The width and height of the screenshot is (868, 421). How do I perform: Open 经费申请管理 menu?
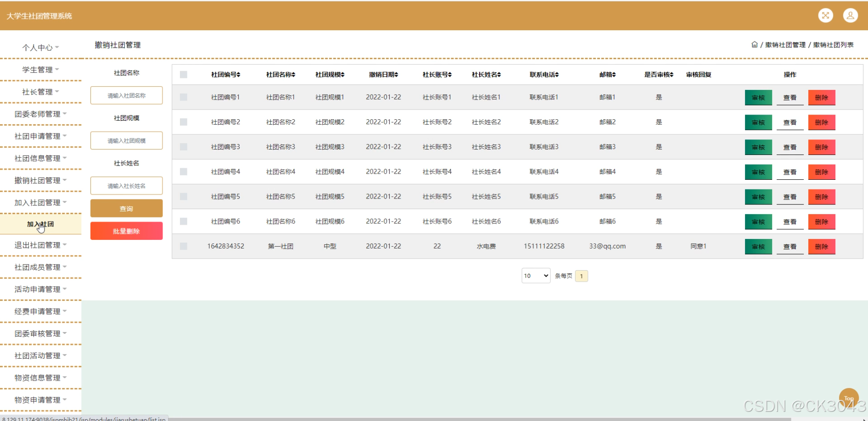coord(40,311)
